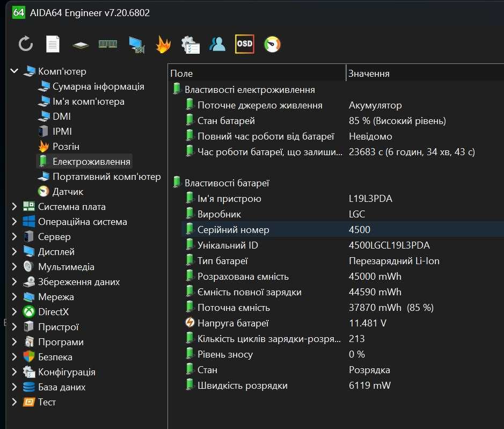
Task: Click the Кількість циклів зарядки row
Action: click(x=342, y=339)
